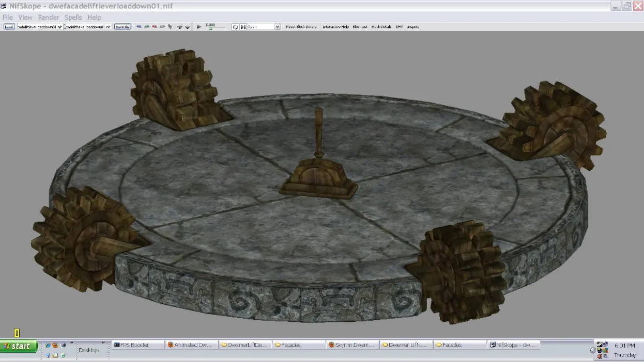This screenshot has width=644, height=362.
Task: Play the animation with the play button
Action: pos(199,27)
